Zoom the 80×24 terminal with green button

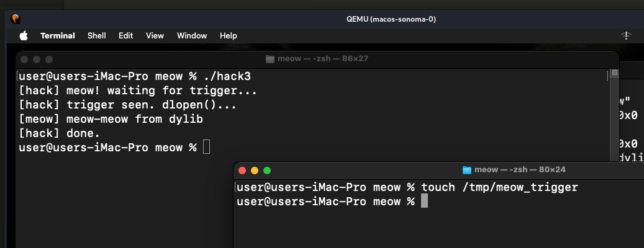(267, 170)
